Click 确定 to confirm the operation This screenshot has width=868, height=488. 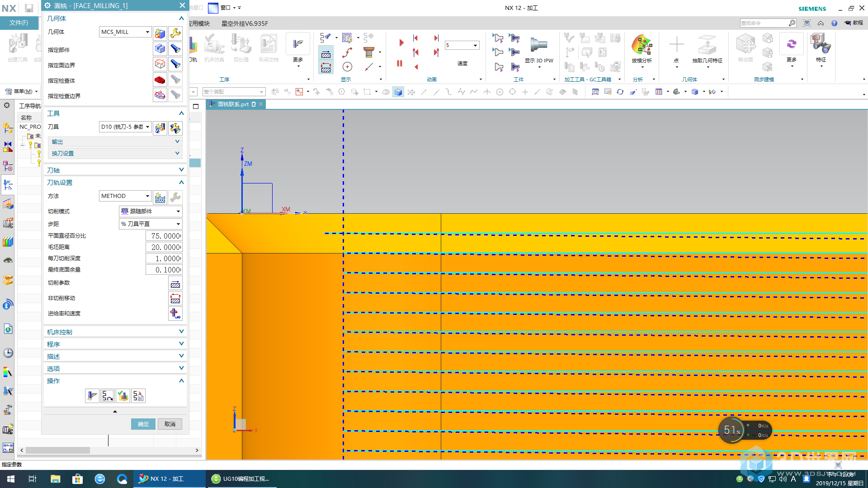[143, 424]
